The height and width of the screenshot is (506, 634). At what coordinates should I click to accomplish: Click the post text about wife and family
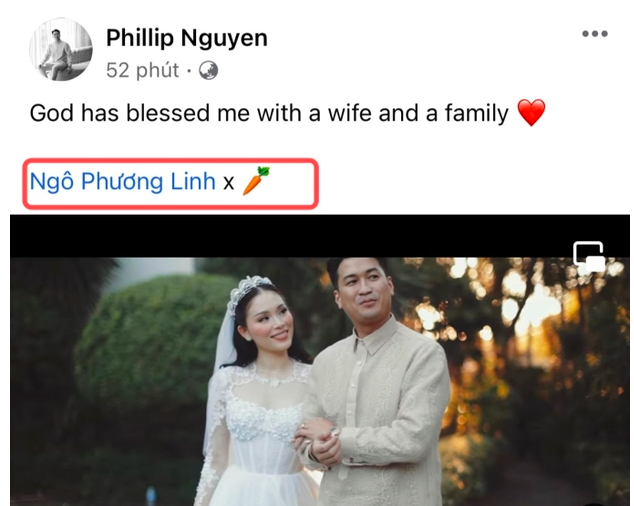pyautogui.click(x=269, y=113)
